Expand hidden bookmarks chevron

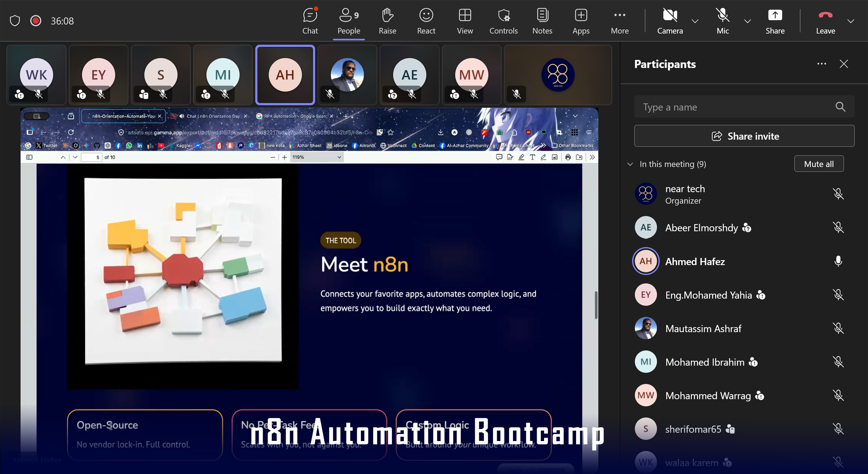[x=543, y=145]
